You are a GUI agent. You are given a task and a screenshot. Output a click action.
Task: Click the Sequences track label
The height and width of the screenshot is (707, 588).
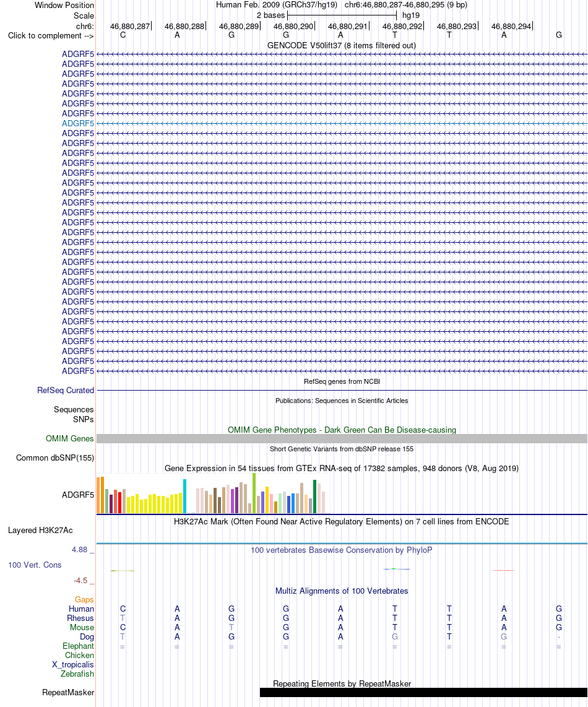tap(74, 409)
